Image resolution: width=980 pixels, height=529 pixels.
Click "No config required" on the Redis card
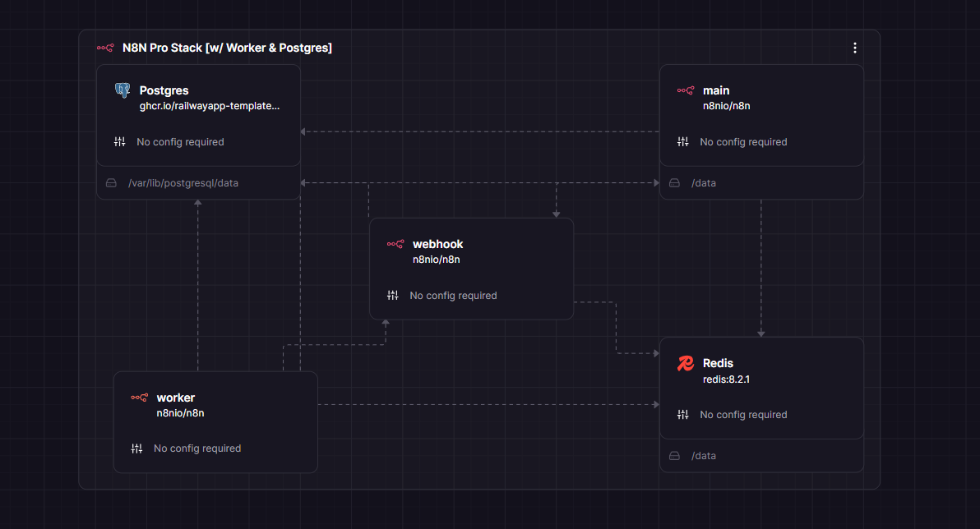tap(743, 415)
